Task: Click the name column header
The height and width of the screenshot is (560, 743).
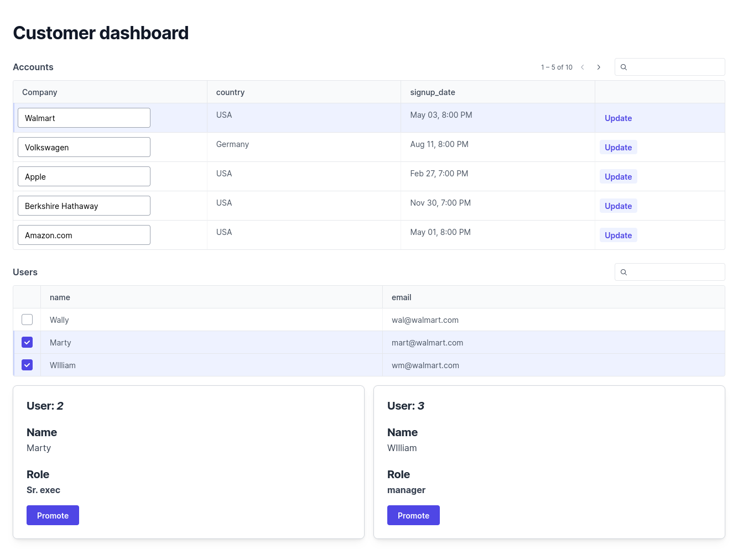Action: [x=211, y=297]
